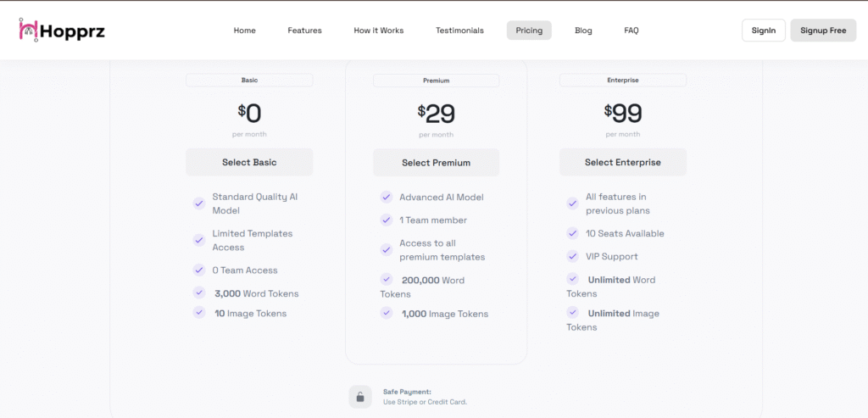This screenshot has width=868, height=418.
Task: Click the Basic plan label badge
Action: click(249, 81)
